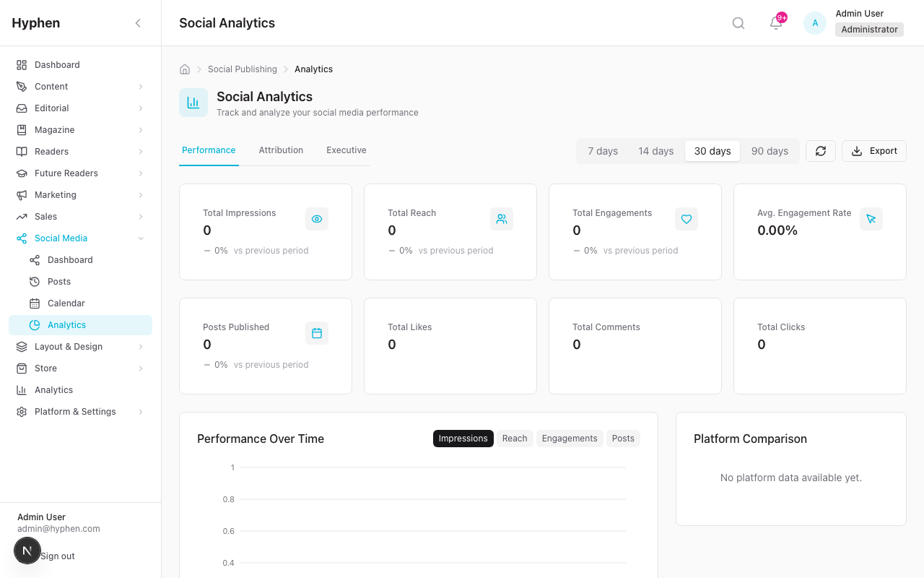
Task: Click the home breadcrumb icon
Action: point(184,69)
